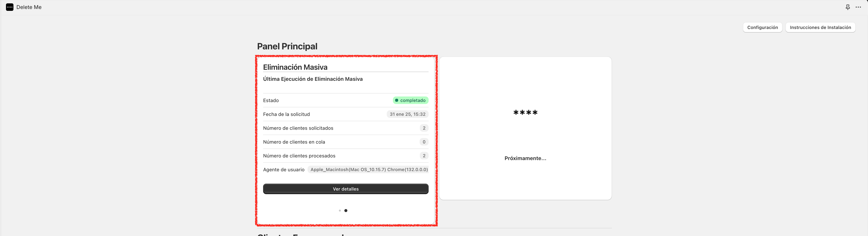
Task: Open Instrucciones de Instalación
Action: (x=820, y=27)
